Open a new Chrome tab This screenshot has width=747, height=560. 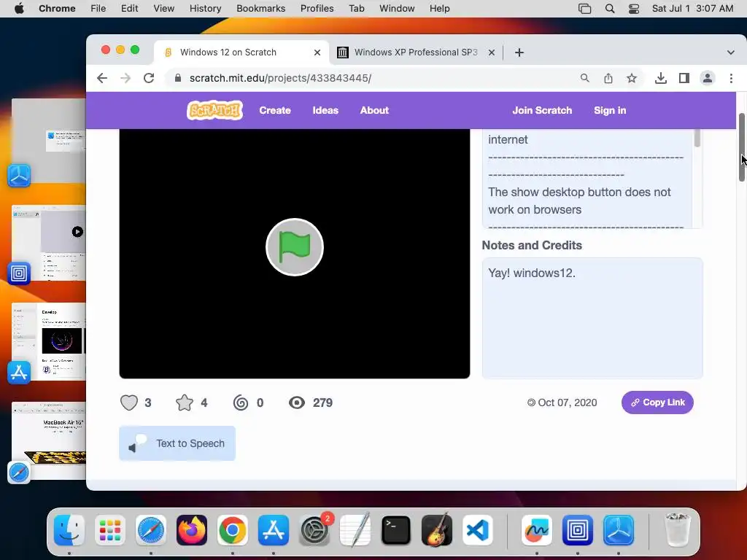[x=519, y=52]
